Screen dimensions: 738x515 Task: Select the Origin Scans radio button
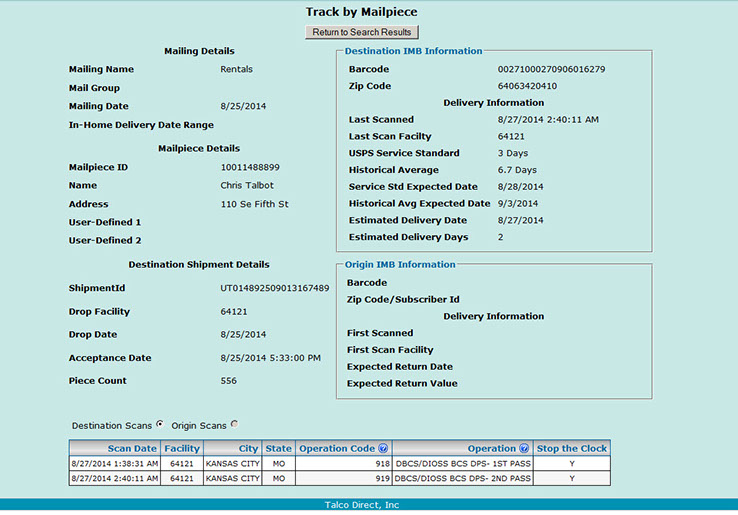(x=234, y=424)
